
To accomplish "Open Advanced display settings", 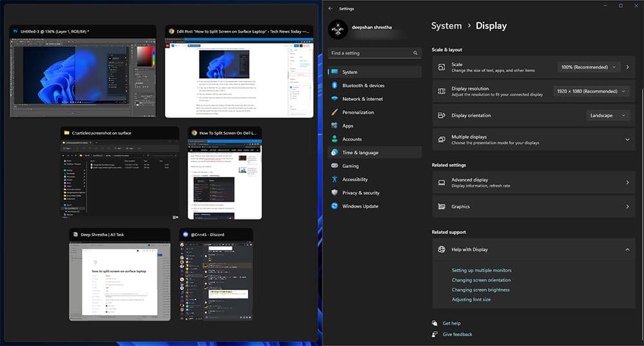I will pos(533,183).
